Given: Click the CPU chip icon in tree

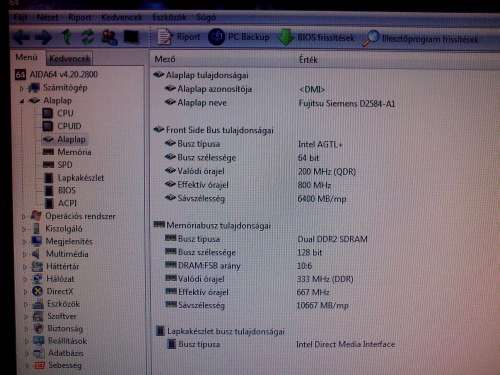Looking at the screenshot, I should click(x=48, y=113).
